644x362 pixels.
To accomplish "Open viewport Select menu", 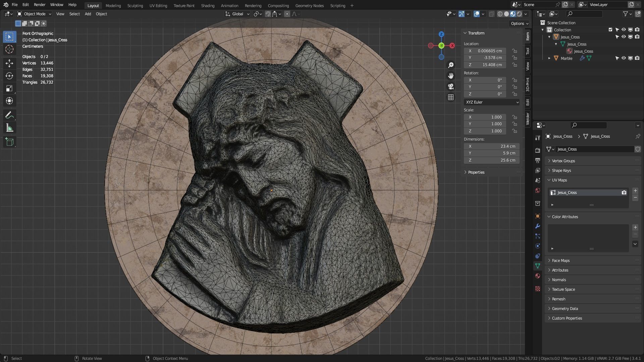I will click(x=74, y=14).
